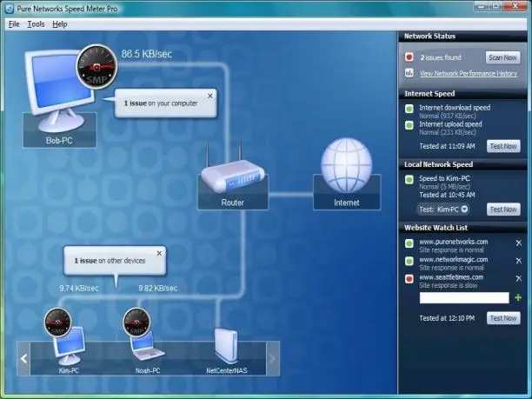Viewport: 532px width, 399px height.
Task: Click the red status icon for www.seattletimes.com
Action: coord(409,279)
